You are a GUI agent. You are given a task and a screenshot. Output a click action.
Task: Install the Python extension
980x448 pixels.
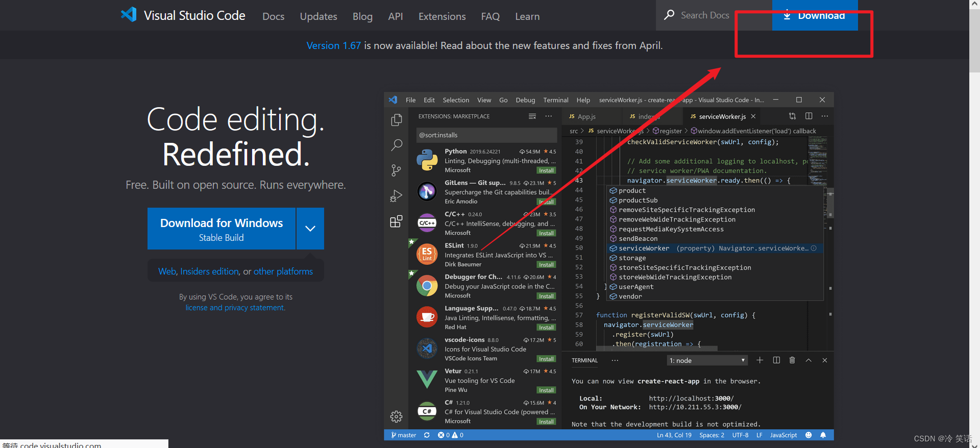pyautogui.click(x=546, y=170)
